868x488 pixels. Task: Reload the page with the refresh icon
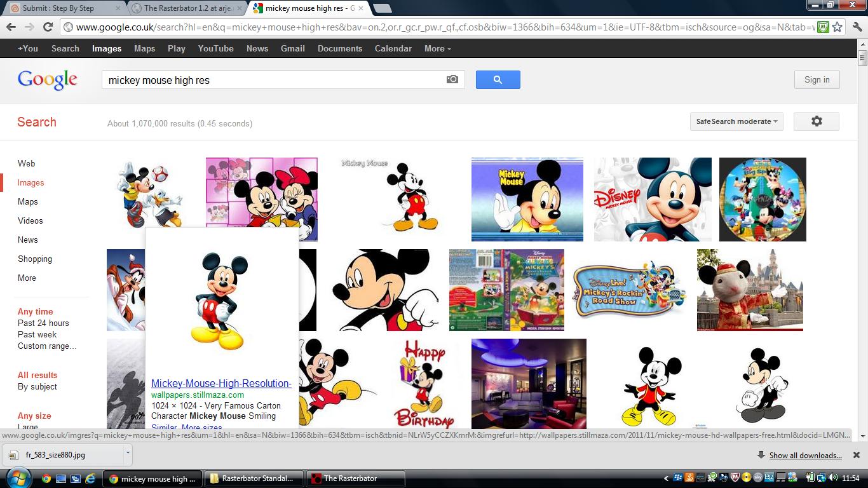pos(48,27)
